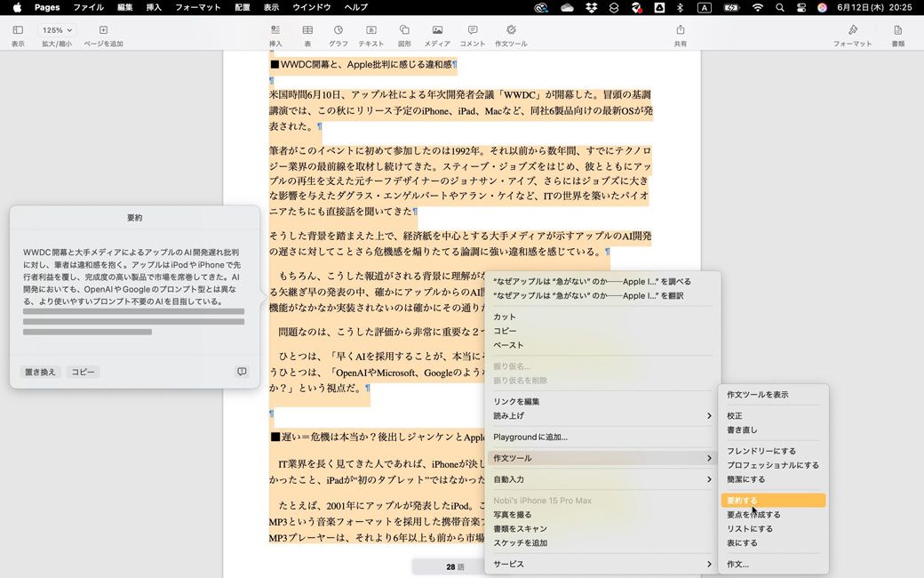924x578 pixels.
Task: Click the 表 table toolbar icon
Action: [x=307, y=30]
